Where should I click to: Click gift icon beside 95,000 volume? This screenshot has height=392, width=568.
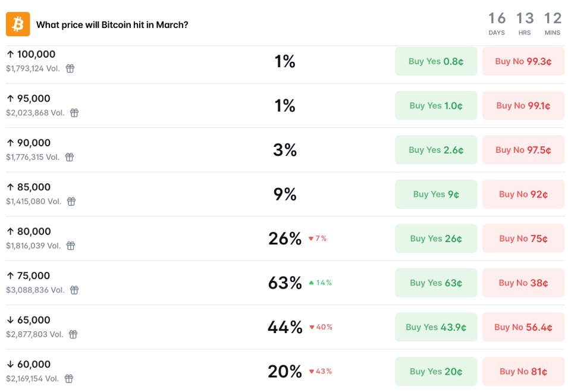(74, 112)
